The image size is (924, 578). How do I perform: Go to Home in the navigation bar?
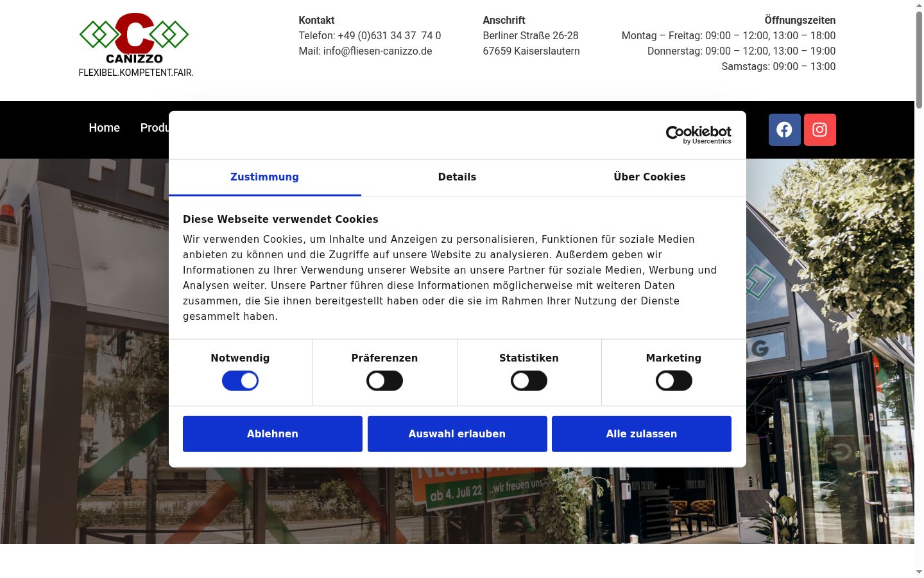click(x=104, y=128)
